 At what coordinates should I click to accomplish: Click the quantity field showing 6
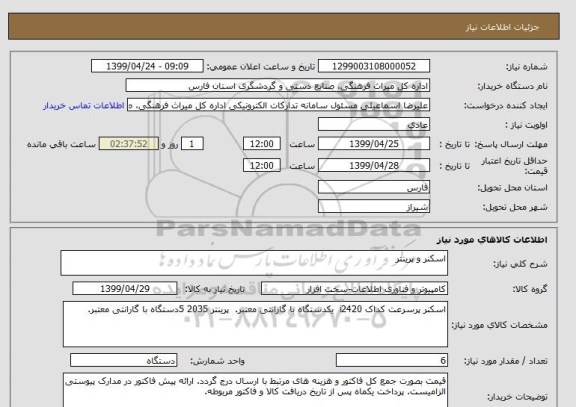coord(392,360)
